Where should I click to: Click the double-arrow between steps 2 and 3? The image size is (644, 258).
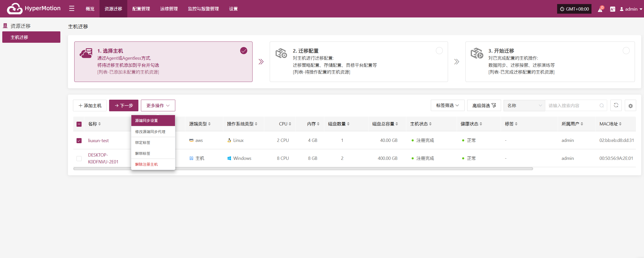[457, 62]
